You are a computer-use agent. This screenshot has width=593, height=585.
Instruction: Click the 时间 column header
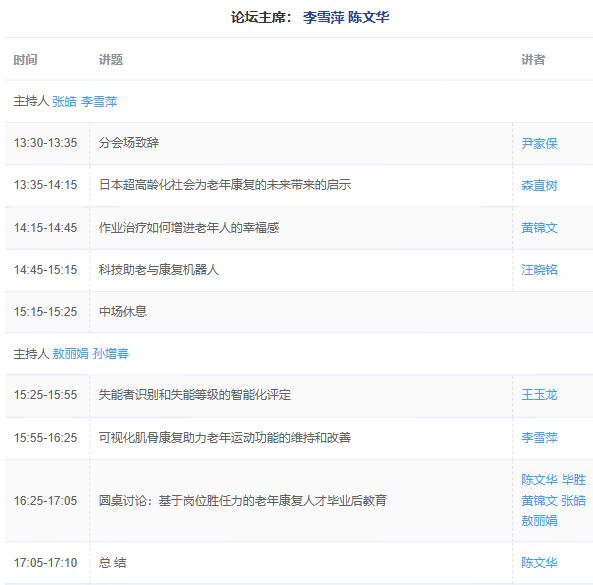point(25,59)
